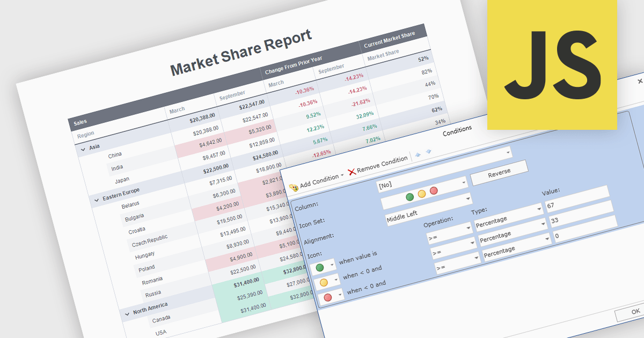Select the Romania row

(x=152, y=281)
